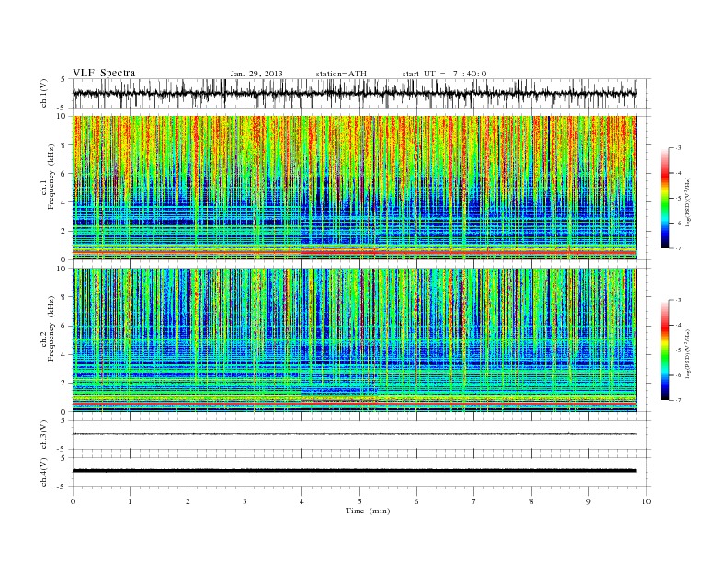Image resolution: width=728 pixels, height=563 pixels.
Task: Click the 'ch.4(V)' axis label
Action: (x=44, y=472)
